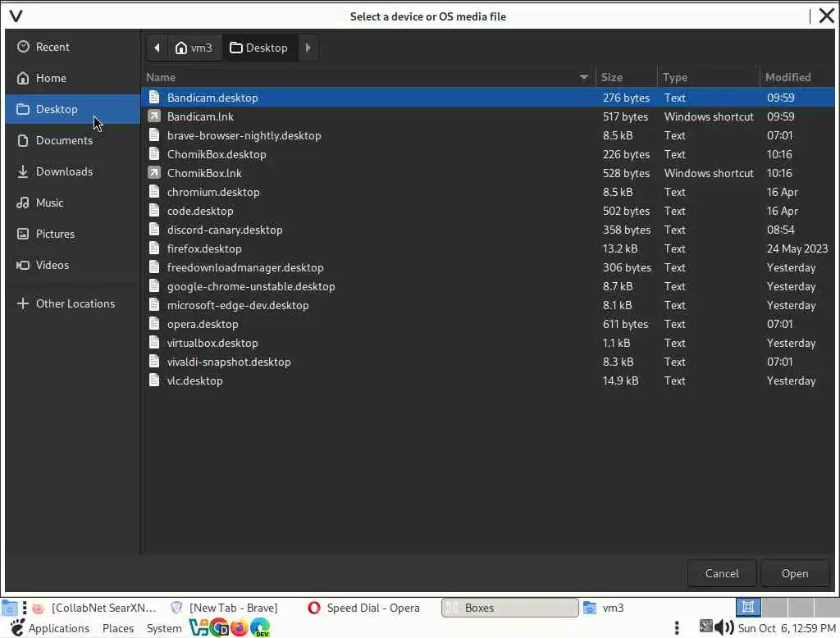Select the Desktop sidebar location
Viewport: 840px width, 638px height.
point(72,109)
